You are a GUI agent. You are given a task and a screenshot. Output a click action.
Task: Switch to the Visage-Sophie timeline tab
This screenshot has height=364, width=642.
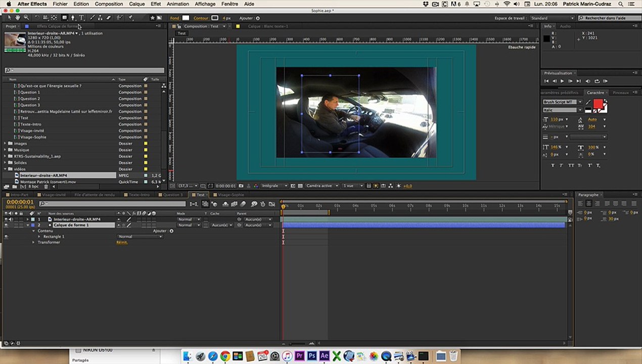click(231, 195)
